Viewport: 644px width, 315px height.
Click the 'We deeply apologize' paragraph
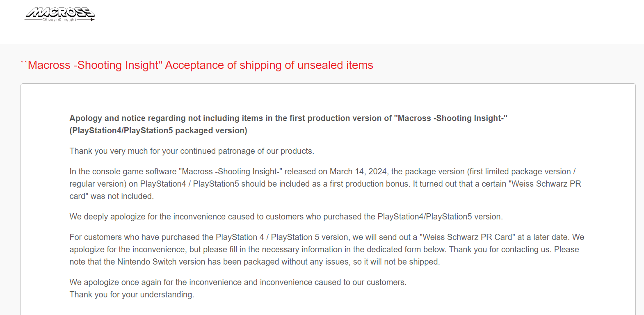point(286,217)
